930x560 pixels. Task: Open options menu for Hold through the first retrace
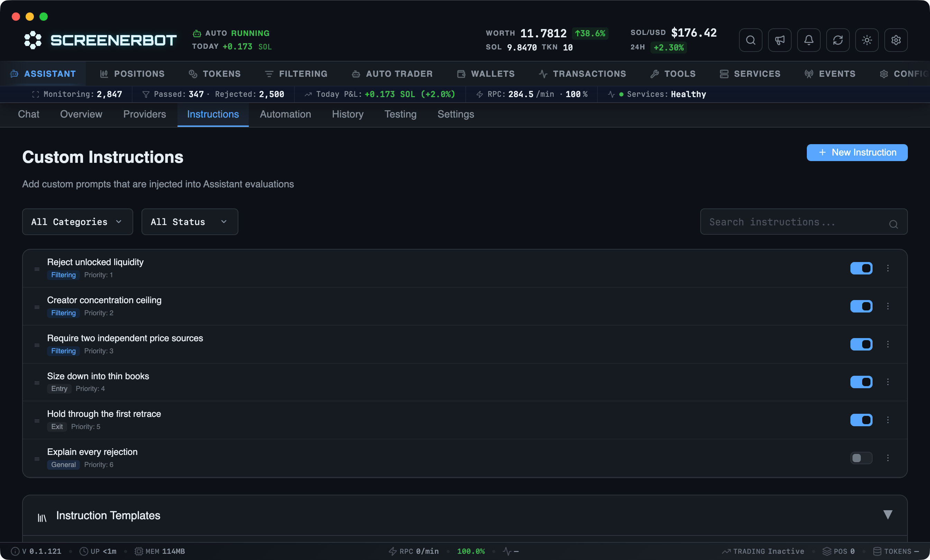(888, 420)
